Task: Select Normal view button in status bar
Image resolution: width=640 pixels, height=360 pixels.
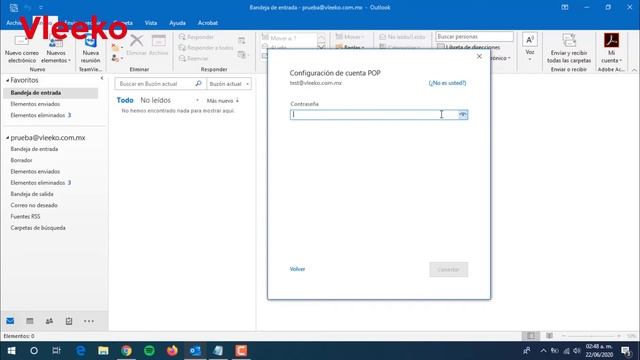Action: pyautogui.click(x=531, y=336)
